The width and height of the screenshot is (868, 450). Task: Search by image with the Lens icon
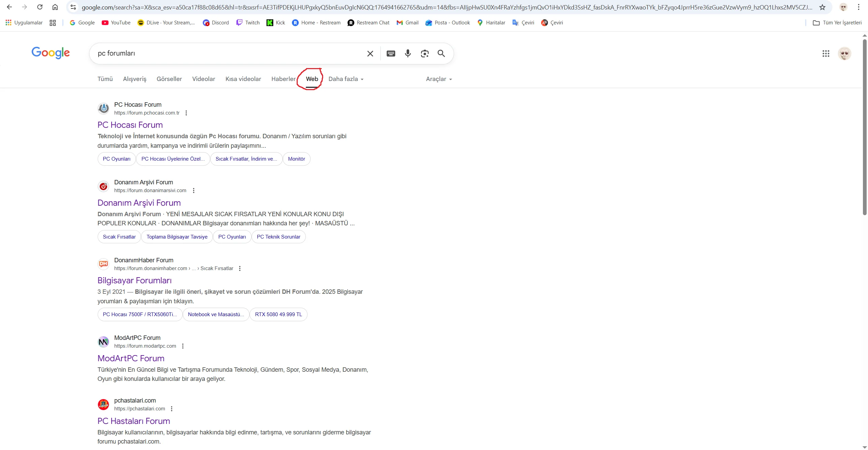pos(425,54)
